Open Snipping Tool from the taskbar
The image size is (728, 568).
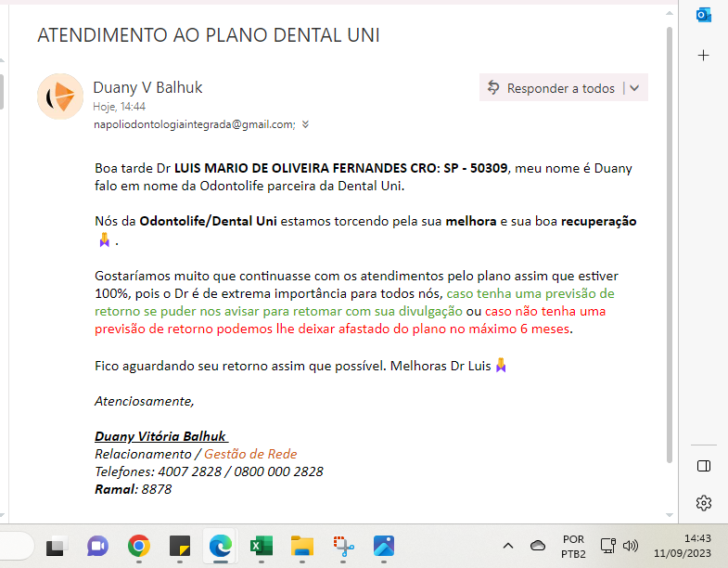(343, 546)
